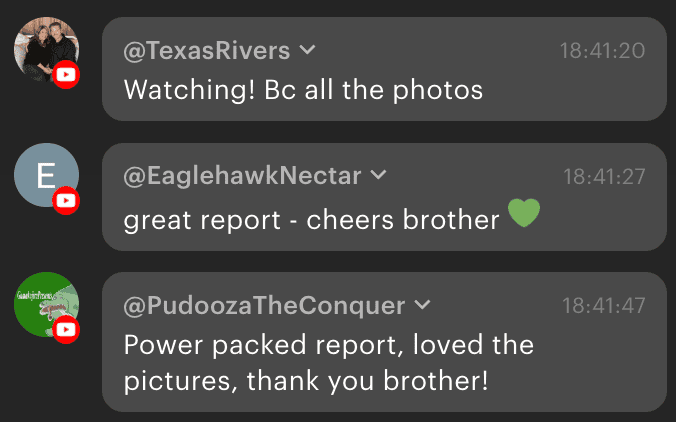Click the "pictures, thank you brother!" line
The width and height of the screenshot is (676, 422).
click(x=306, y=381)
